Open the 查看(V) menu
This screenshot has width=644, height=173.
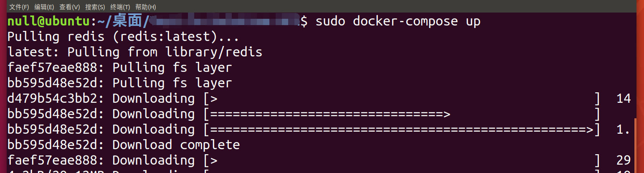coord(70,7)
